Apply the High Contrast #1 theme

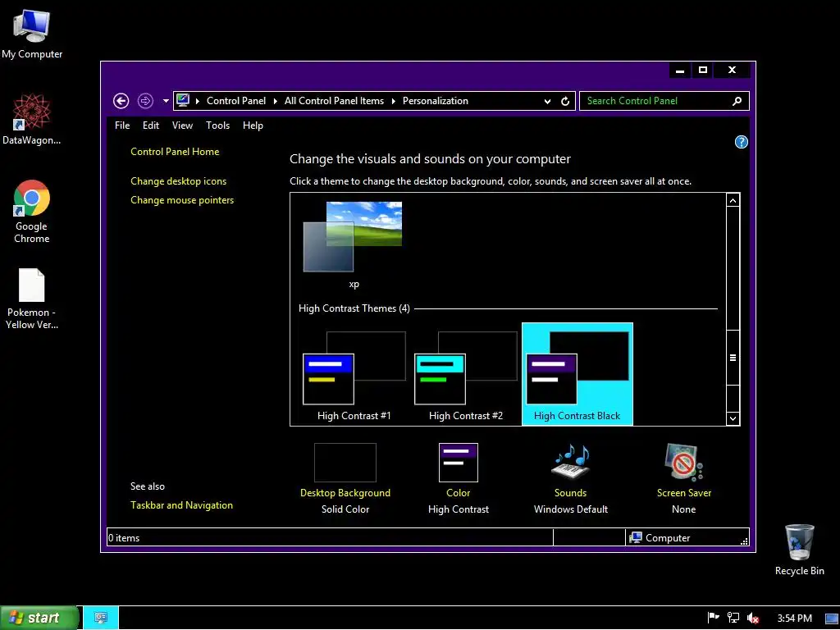click(x=354, y=374)
